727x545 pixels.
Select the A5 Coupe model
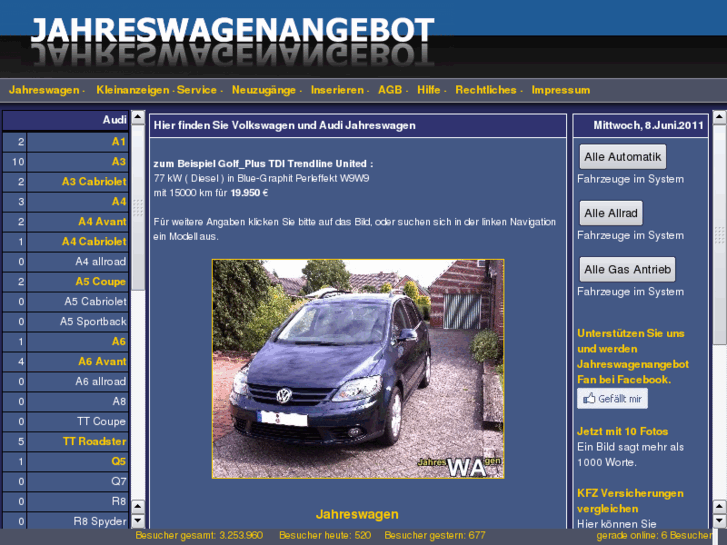[x=101, y=282]
